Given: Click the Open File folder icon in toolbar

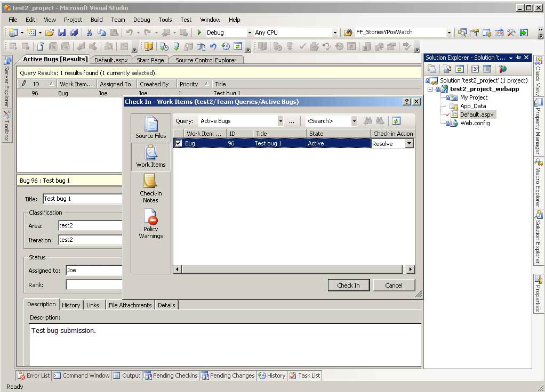Looking at the screenshot, I should [50, 32].
